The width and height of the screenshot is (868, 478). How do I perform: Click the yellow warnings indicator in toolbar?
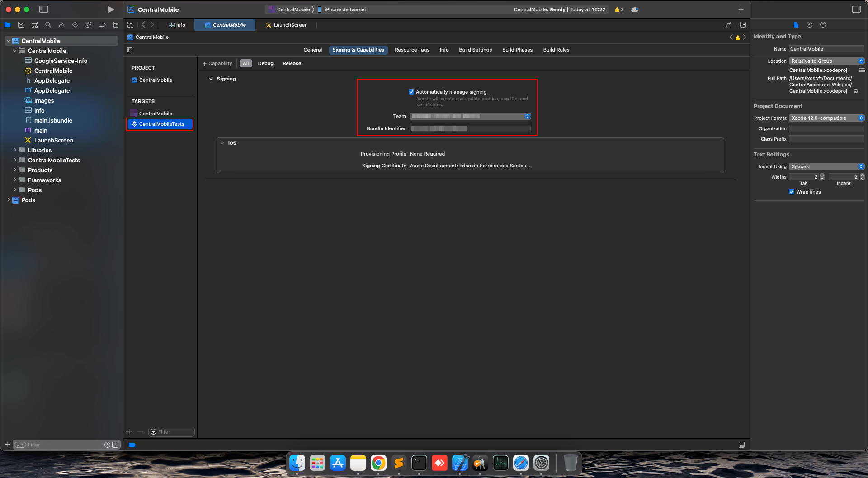tap(619, 9)
